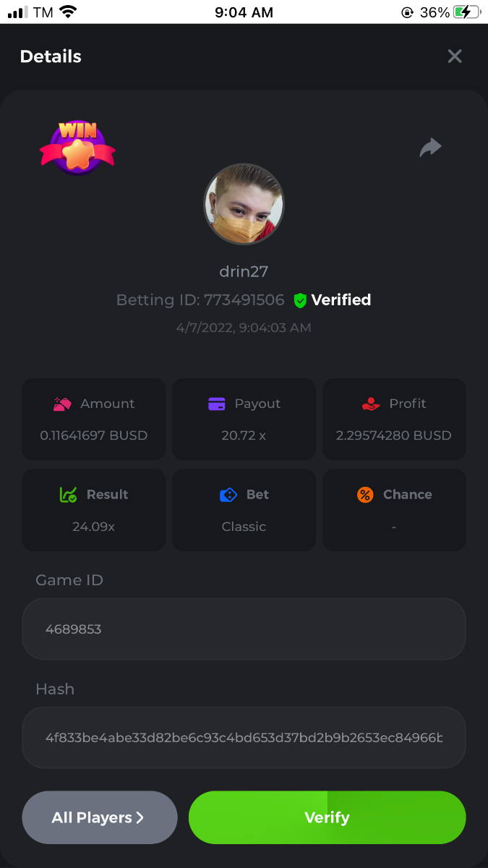Click the green Verify button

click(328, 817)
